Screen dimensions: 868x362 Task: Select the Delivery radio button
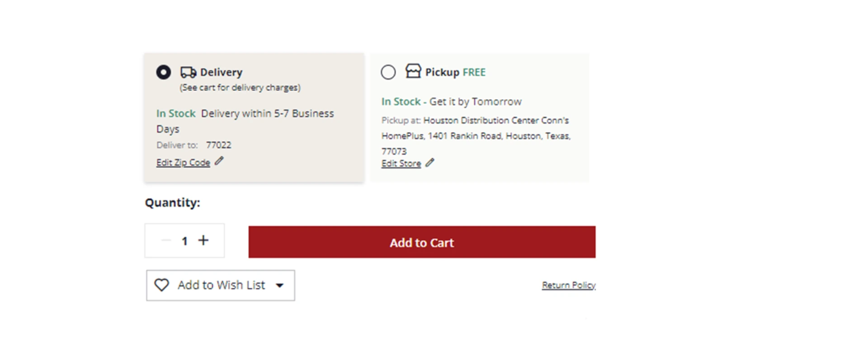tap(163, 72)
